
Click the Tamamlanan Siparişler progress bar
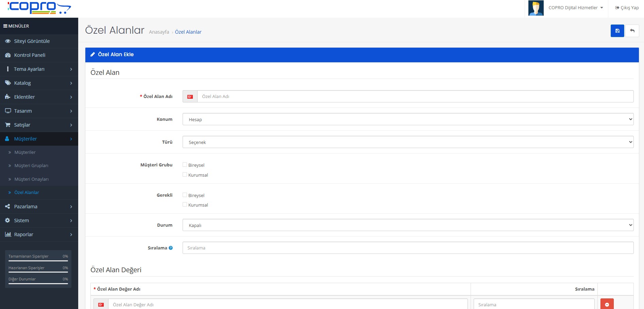click(x=38, y=261)
